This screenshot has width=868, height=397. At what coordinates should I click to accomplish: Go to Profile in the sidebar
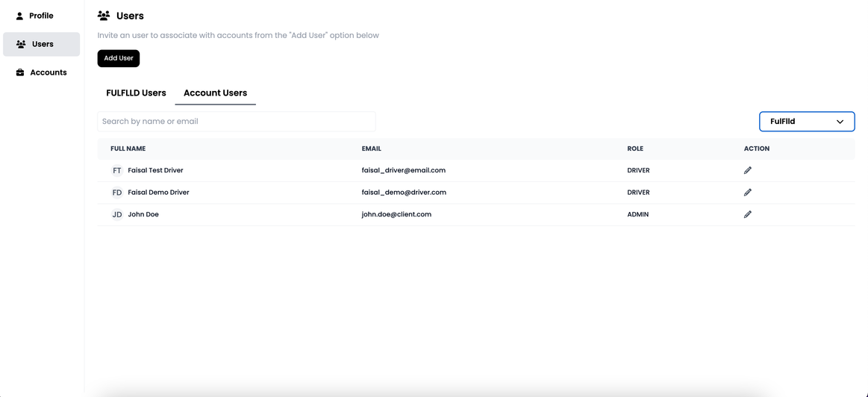(41, 16)
